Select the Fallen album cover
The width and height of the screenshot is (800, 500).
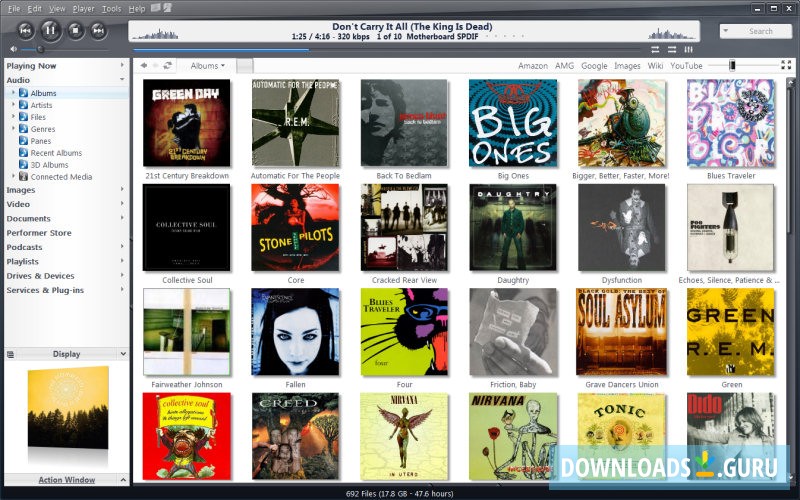point(295,332)
